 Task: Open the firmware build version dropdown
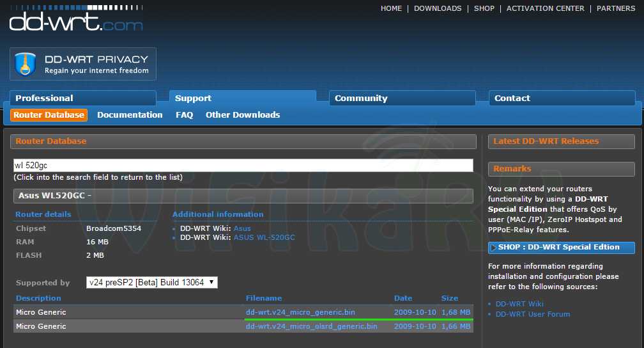click(x=151, y=283)
